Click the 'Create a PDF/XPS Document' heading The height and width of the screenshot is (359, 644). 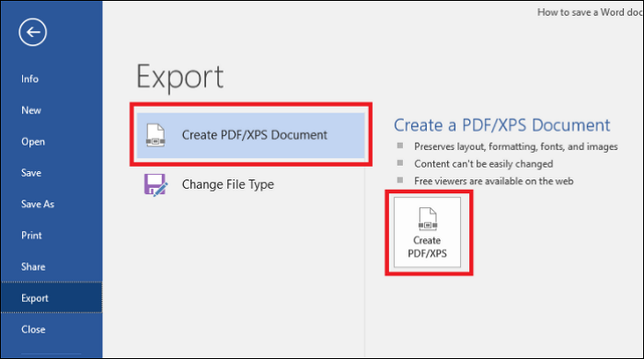coord(502,125)
